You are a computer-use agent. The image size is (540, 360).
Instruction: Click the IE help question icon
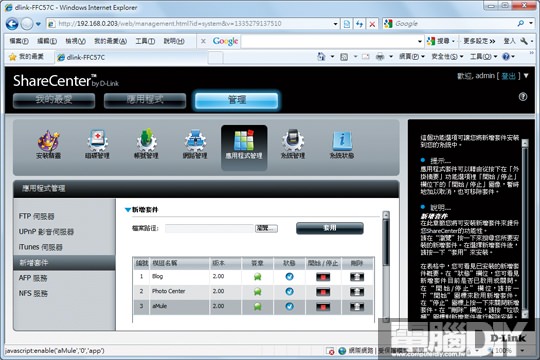pyautogui.click(x=506, y=56)
